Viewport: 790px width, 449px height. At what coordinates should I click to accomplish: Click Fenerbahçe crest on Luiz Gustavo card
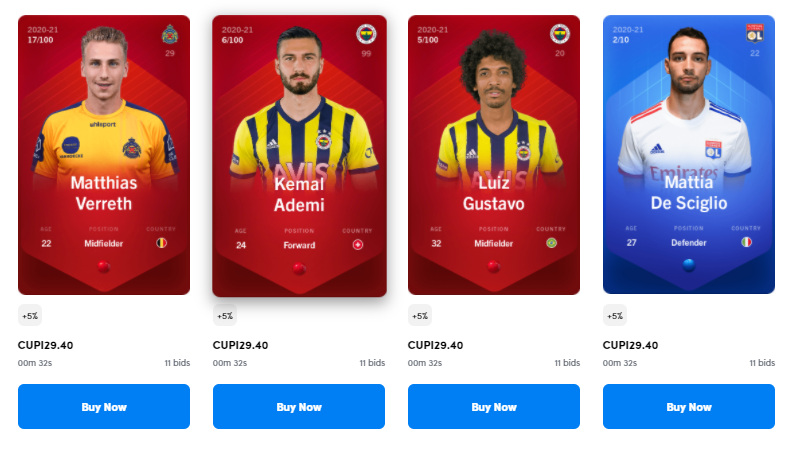coord(560,34)
